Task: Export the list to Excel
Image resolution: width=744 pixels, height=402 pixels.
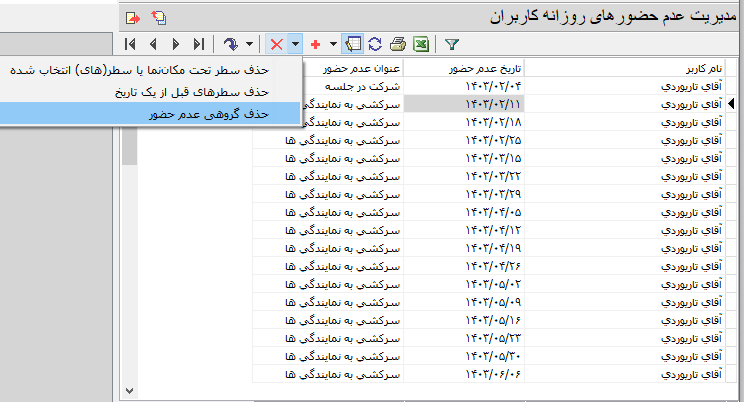Action: click(421, 44)
